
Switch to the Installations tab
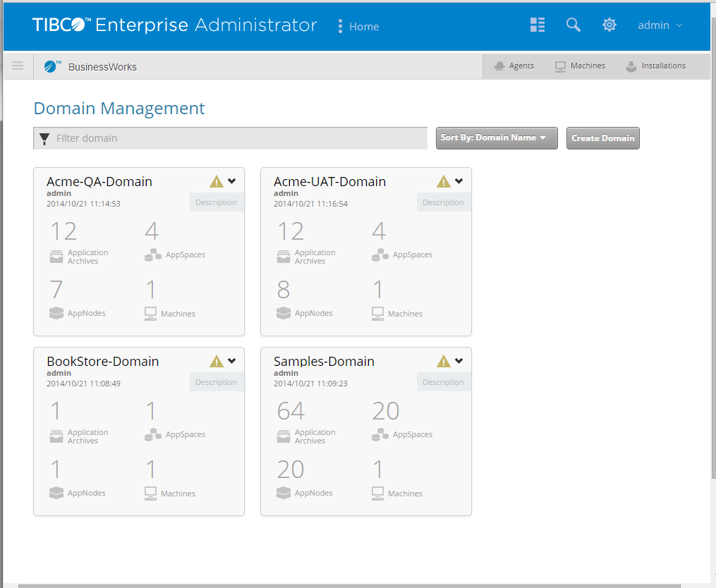click(x=655, y=66)
